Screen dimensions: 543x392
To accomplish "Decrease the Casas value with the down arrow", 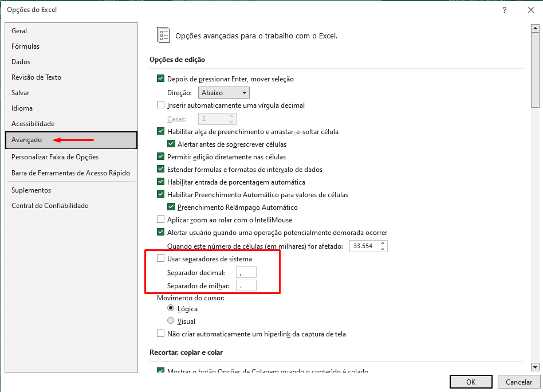I will click(231, 121).
